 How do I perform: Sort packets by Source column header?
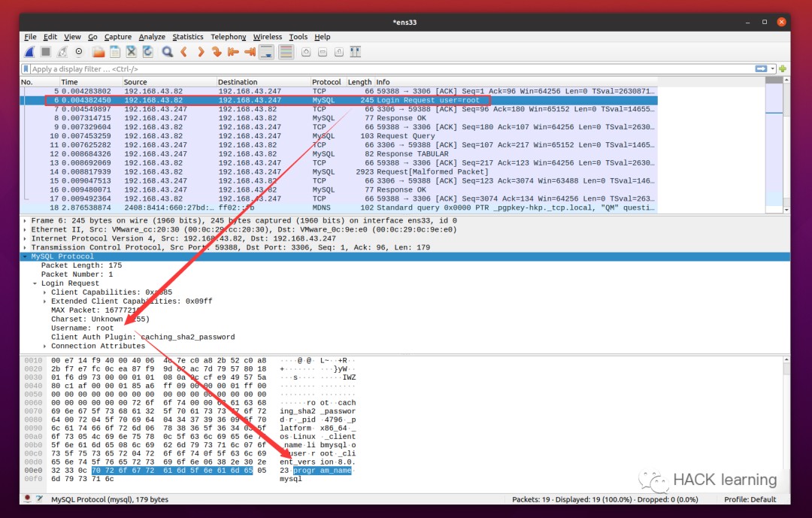[169, 82]
